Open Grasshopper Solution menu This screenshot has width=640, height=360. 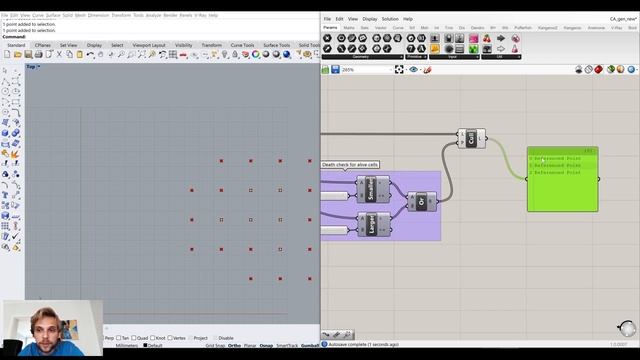[x=390, y=19]
